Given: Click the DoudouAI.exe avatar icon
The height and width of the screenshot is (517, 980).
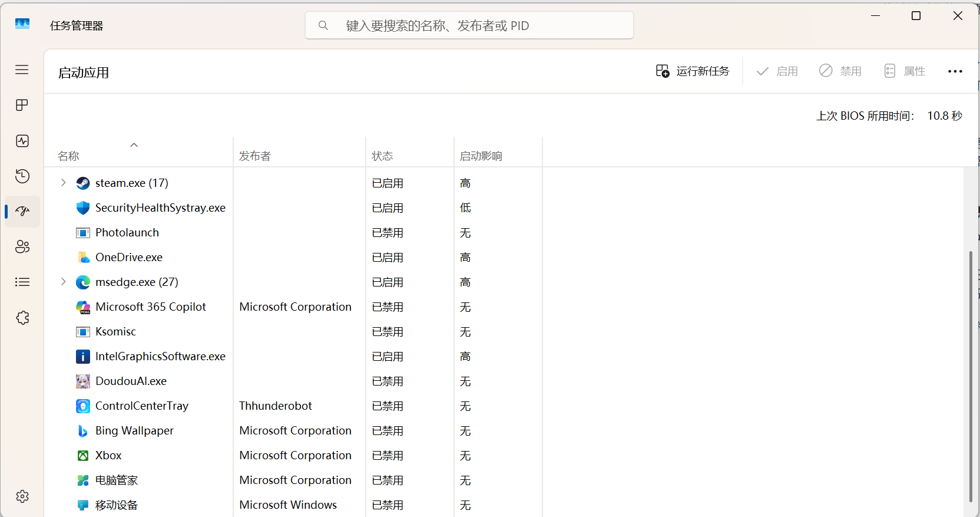Looking at the screenshot, I should coord(83,381).
